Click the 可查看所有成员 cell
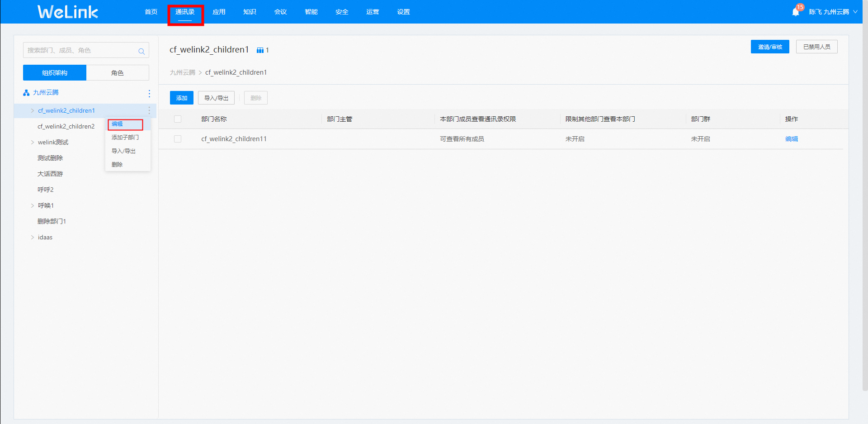This screenshot has width=868, height=424. [462, 139]
